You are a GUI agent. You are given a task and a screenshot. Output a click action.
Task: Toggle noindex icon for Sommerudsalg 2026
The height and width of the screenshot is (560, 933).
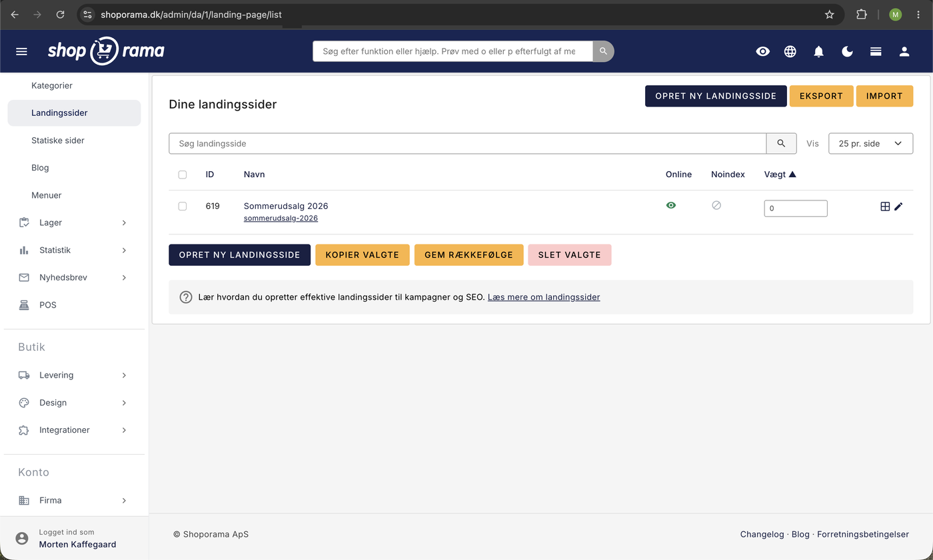pos(716,205)
